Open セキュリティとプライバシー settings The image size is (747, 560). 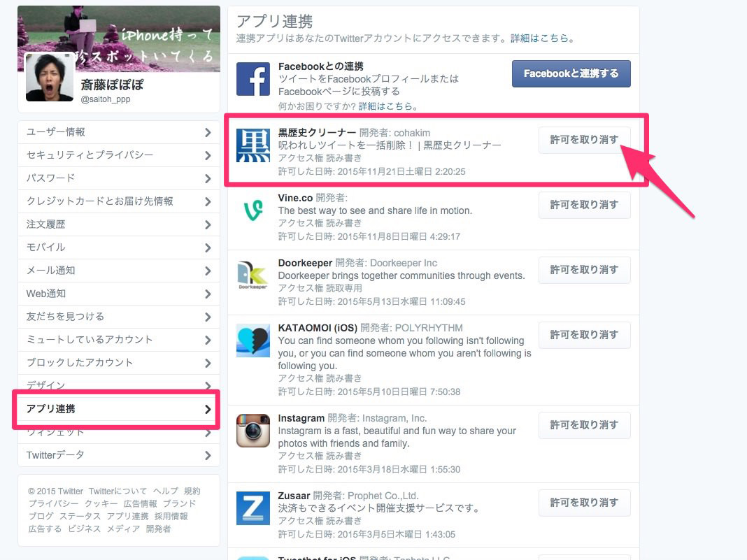pyautogui.click(x=119, y=155)
